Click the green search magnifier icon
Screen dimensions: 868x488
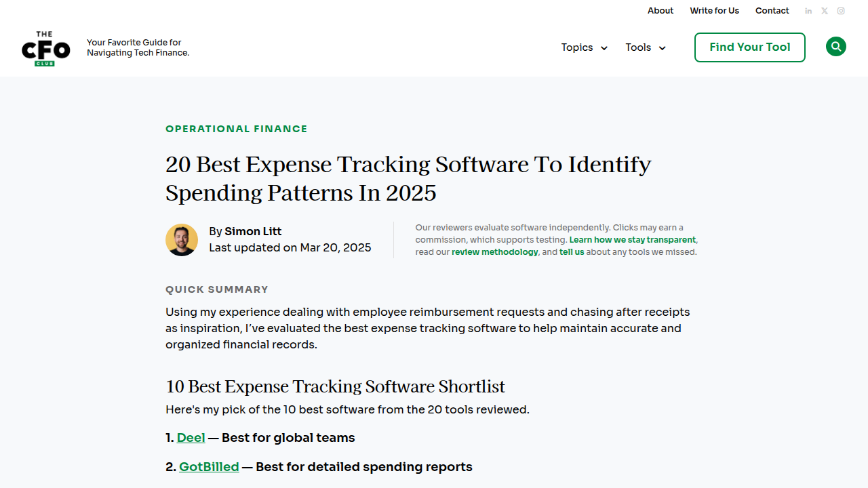pos(836,47)
